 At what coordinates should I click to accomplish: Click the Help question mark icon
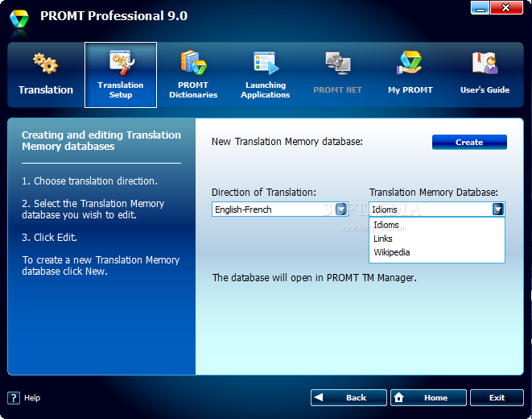coord(14,398)
